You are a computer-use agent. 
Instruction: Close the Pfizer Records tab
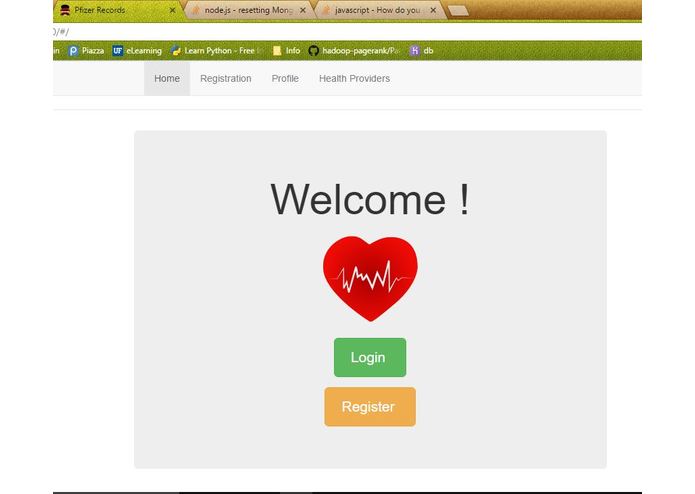point(172,10)
